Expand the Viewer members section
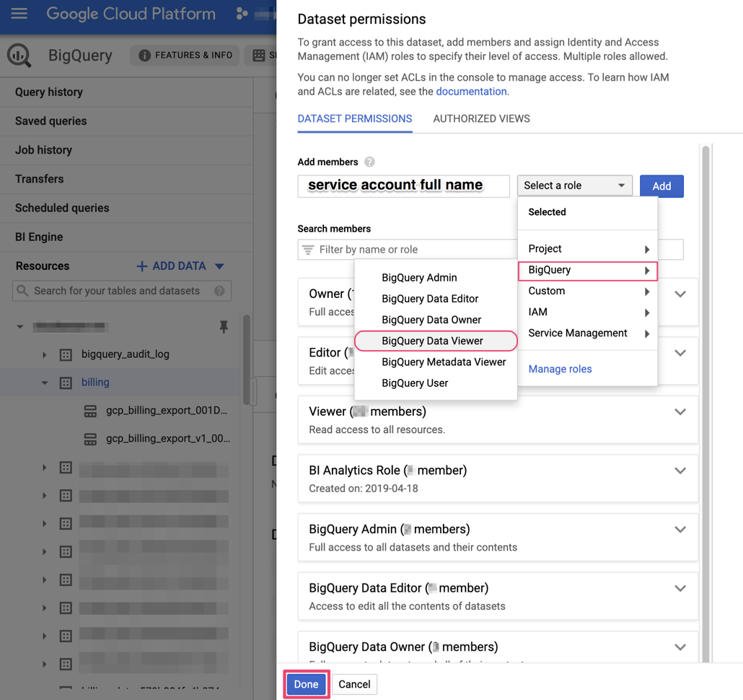The height and width of the screenshot is (700, 743). tap(680, 412)
